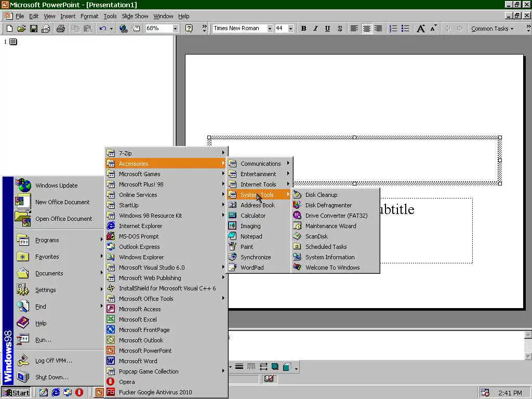532x399 pixels.
Task: Launch ScanDisk
Action: point(335,236)
